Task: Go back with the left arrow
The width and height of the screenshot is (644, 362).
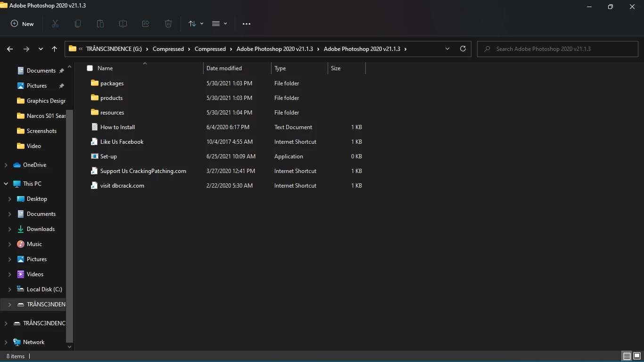Action: [10, 49]
